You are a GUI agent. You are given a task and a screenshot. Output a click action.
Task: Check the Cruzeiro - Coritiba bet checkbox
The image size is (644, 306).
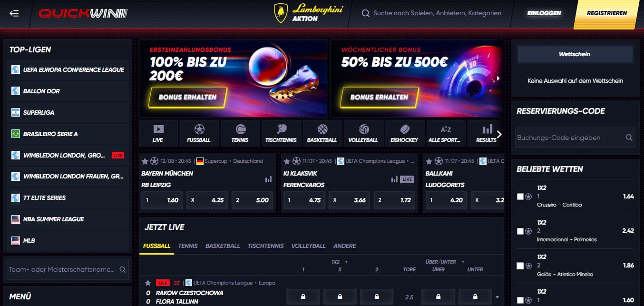point(520,196)
